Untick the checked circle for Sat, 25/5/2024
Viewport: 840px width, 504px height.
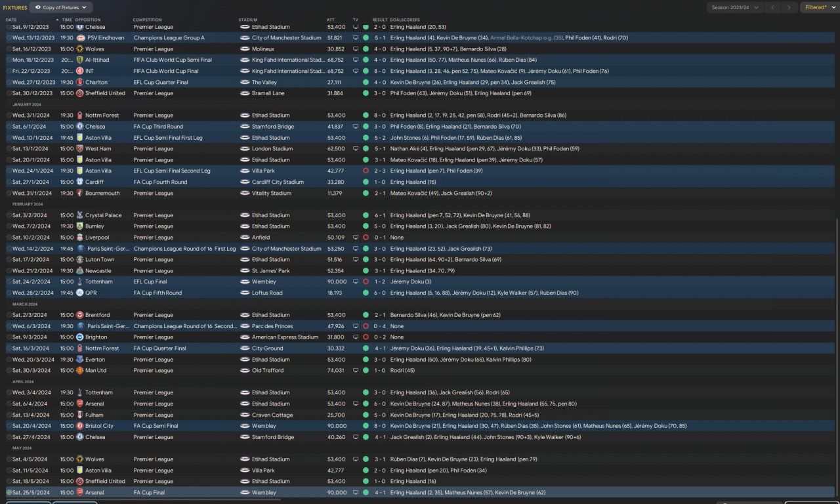pos(9,492)
